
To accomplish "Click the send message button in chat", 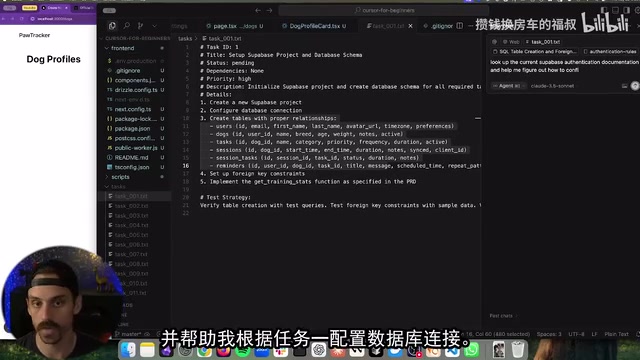I will [x=635, y=85].
